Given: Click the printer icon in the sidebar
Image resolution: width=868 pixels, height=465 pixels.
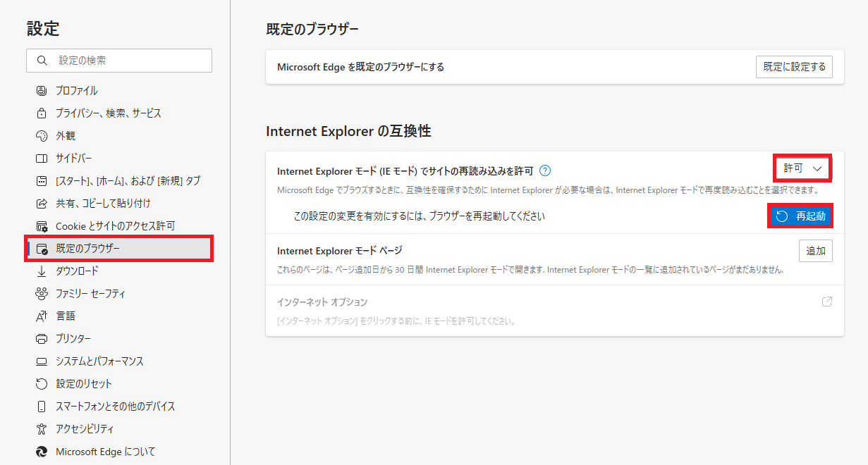Looking at the screenshot, I should pos(42,339).
